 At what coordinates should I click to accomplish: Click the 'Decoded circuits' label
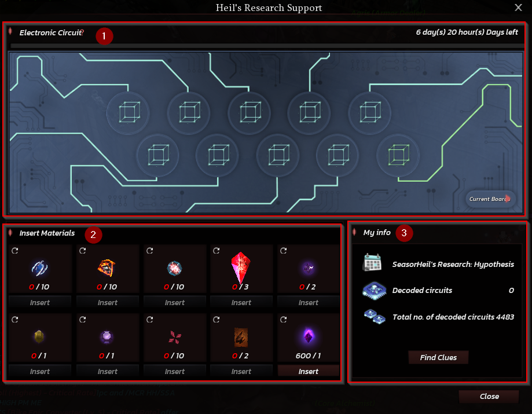pyautogui.click(x=422, y=291)
